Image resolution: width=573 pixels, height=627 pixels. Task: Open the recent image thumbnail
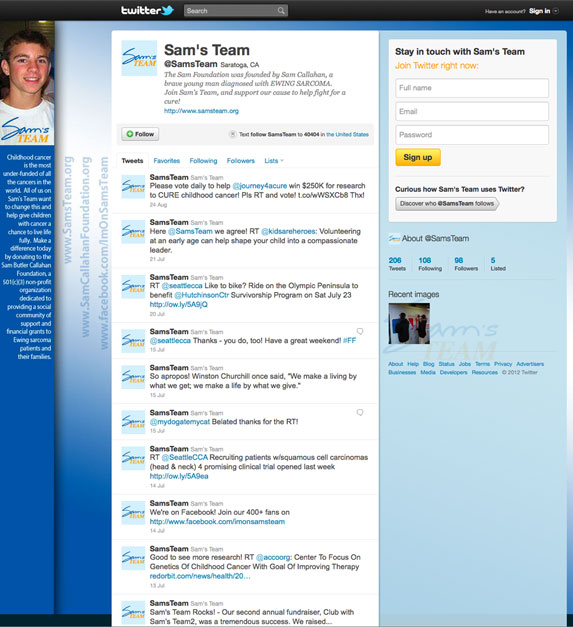click(x=409, y=323)
